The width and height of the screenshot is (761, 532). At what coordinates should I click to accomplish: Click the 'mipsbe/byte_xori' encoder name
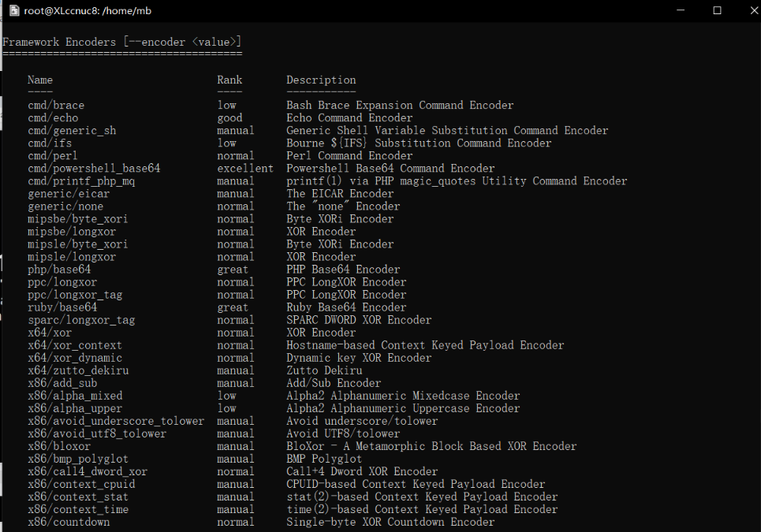(x=77, y=219)
